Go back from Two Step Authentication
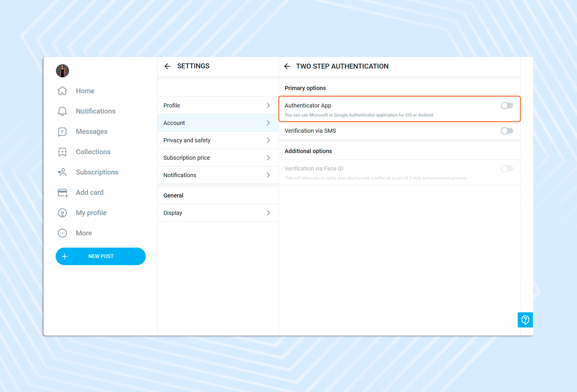This screenshot has height=392, width=577. coord(287,66)
